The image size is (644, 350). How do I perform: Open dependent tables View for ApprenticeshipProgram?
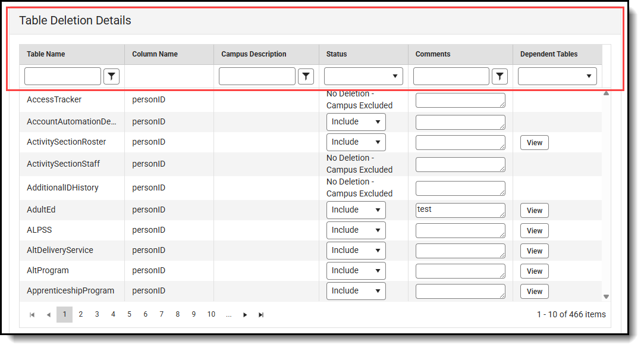tap(534, 291)
